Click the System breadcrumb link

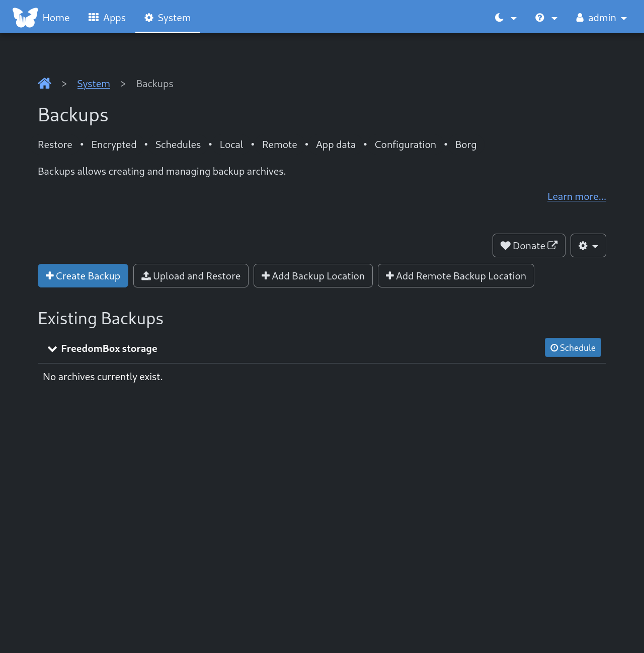(x=94, y=84)
